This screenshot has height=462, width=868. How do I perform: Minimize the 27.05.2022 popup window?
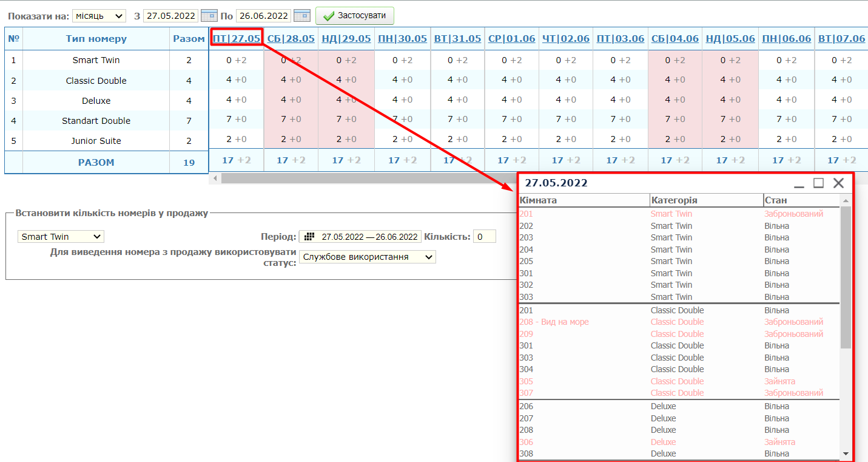(x=799, y=183)
